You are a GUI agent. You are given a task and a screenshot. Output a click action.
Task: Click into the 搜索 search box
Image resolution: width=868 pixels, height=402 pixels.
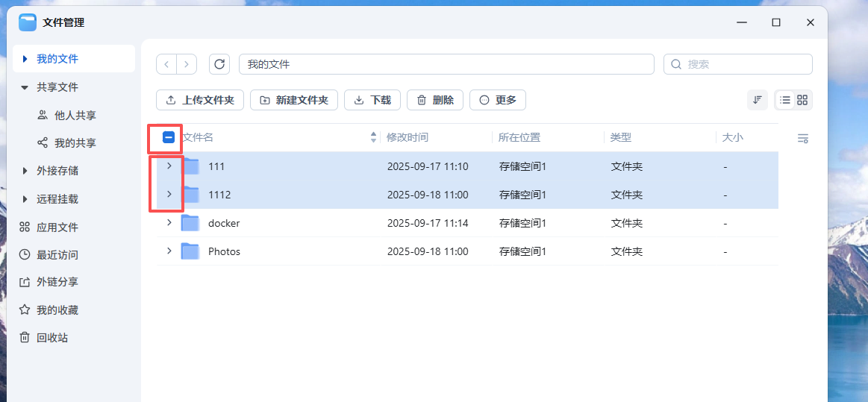pyautogui.click(x=738, y=64)
